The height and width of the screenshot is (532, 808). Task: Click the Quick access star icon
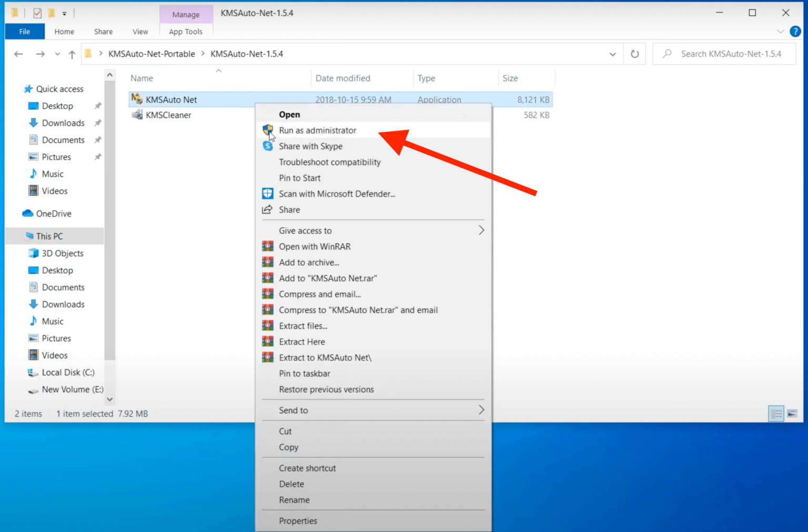coord(28,89)
